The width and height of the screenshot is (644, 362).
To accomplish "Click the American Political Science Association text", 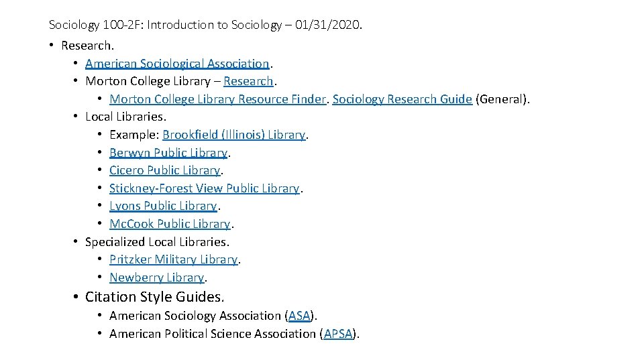I will (x=212, y=333).
